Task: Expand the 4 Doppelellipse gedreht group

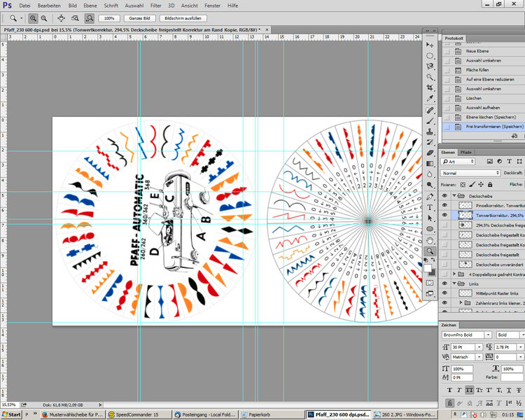Action: (454, 274)
